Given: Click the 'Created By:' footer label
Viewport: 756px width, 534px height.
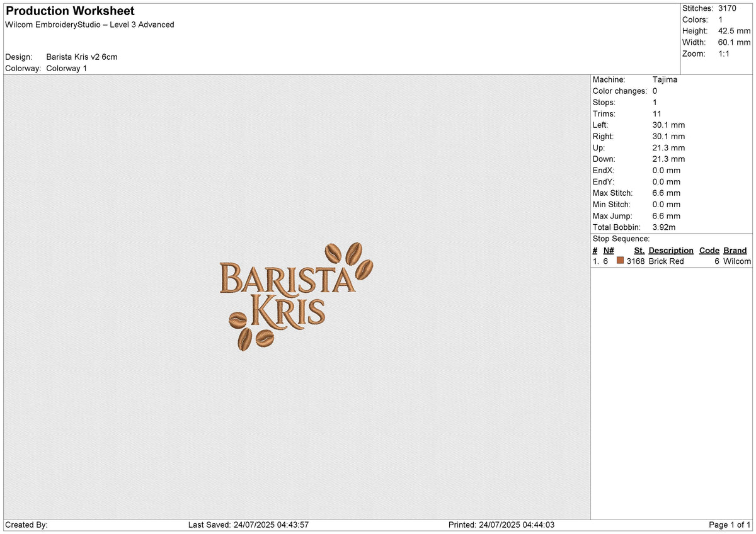Looking at the screenshot, I should pos(26,525).
